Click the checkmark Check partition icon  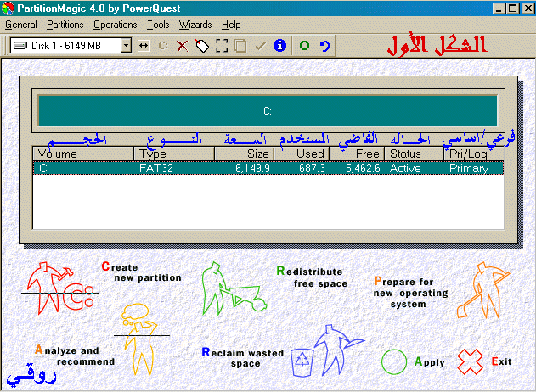tap(261, 46)
